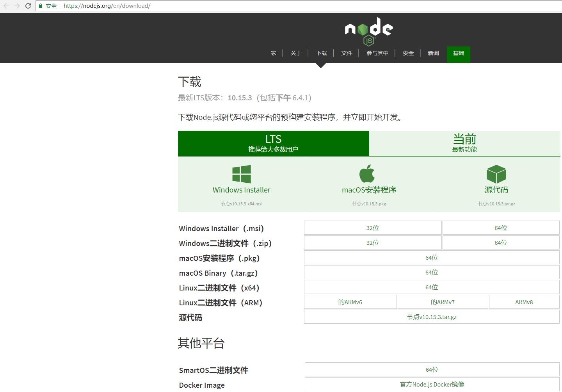
Task: Click the bold 源代码 row label
Action: (190, 318)
